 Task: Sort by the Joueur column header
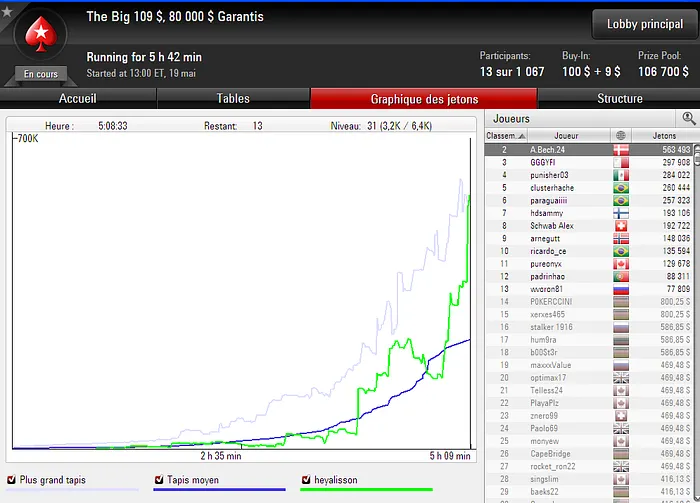click(568, 136)
